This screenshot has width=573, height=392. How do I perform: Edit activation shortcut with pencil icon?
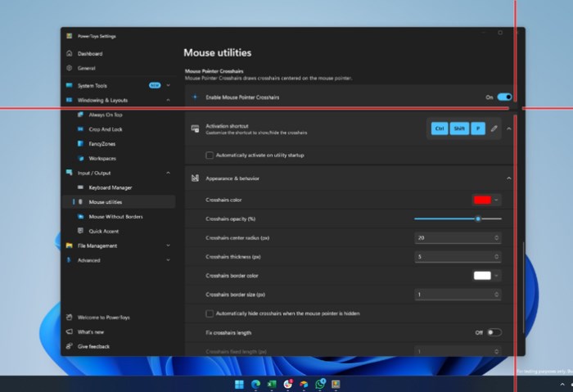(494, 128)
